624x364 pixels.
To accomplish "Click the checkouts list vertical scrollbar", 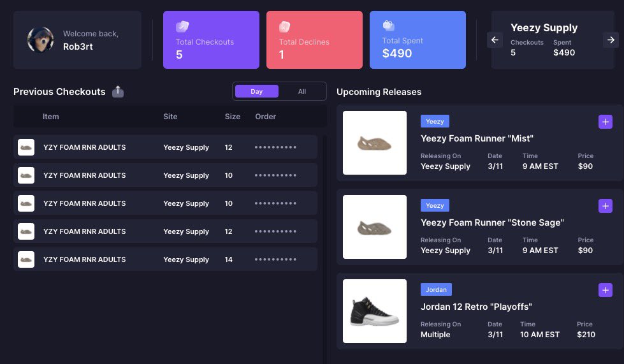I will [x=324, y=249].
